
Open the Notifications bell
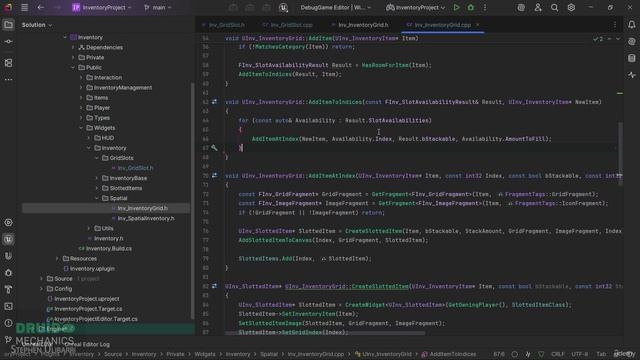(x=631, y=25)
